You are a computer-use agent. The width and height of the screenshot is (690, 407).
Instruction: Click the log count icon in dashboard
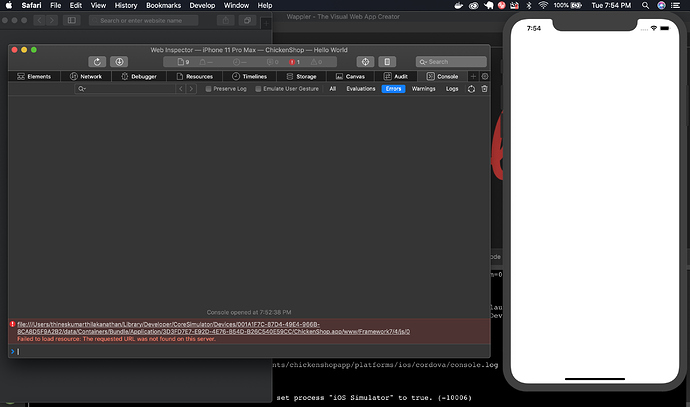coord(273,62)
